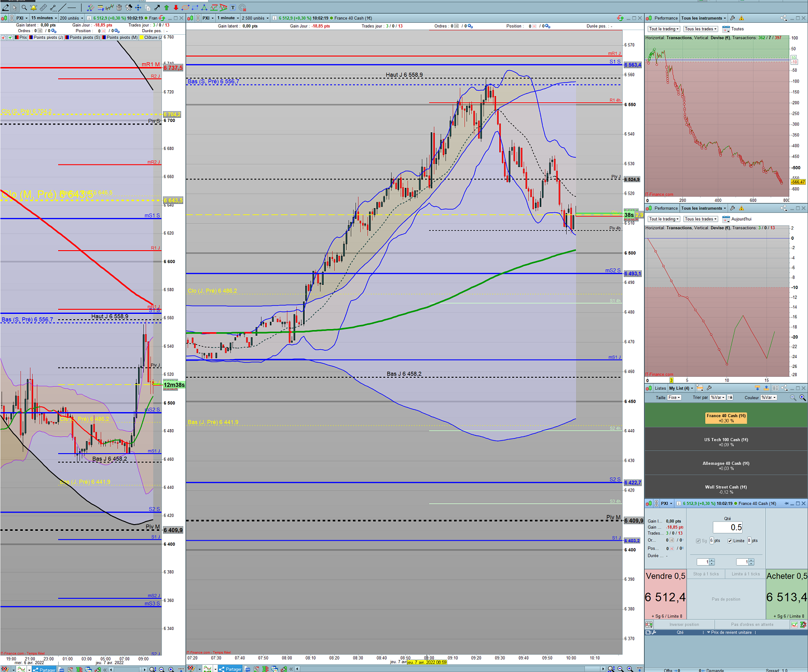Click the Listes panel settings wrench icon
Image resolution: width=808 pixels, height=672 pixels.
(x=709, y=388)
